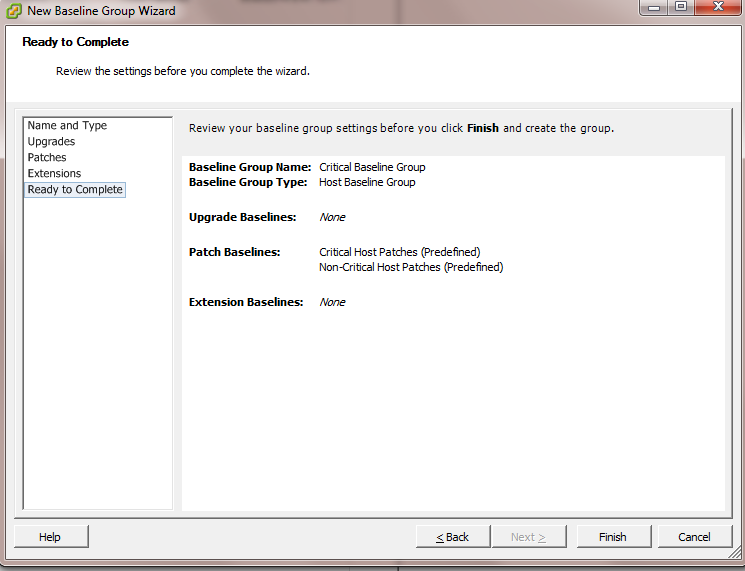The width and height of the screenshot is (745, 571).
Task: Click the Ready to Complete page heading
Action: coord(76,42)
